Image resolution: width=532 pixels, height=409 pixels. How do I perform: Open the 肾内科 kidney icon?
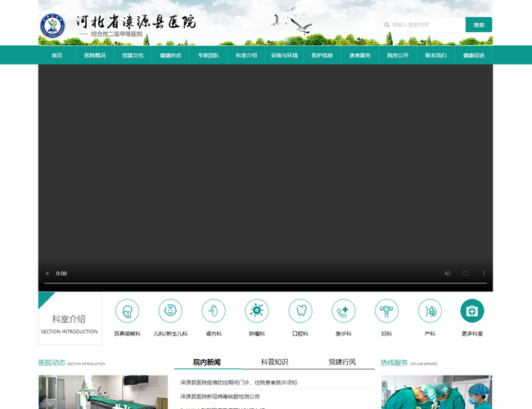(x=214, y=311)
